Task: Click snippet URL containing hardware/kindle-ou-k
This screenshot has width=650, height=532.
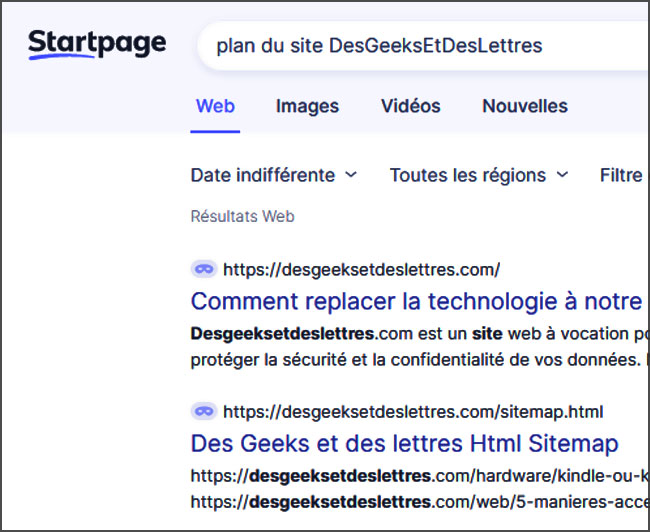Action: tap(420, 476)
